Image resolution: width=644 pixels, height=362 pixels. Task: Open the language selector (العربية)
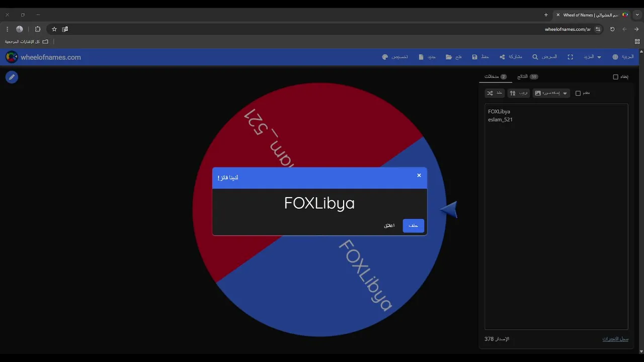click(623, 57)
